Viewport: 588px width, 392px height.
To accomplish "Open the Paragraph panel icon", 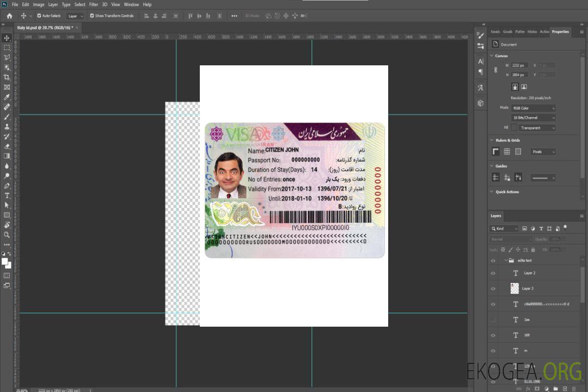I will [481, 72].
